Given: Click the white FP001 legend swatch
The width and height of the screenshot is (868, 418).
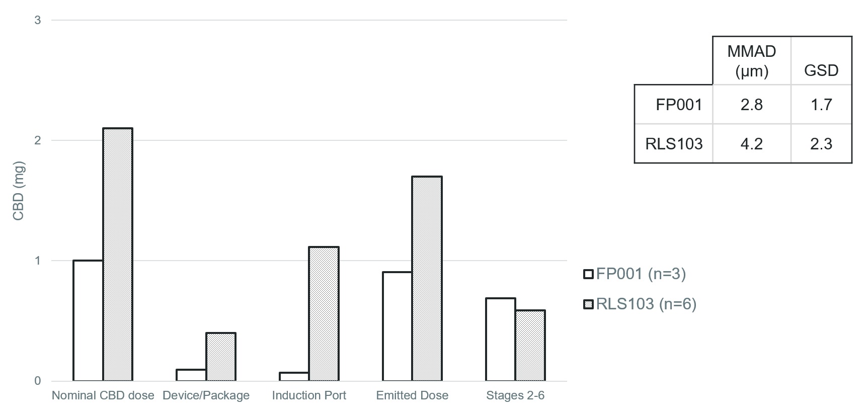Looking at the screenshot, I should pos(588,274).
